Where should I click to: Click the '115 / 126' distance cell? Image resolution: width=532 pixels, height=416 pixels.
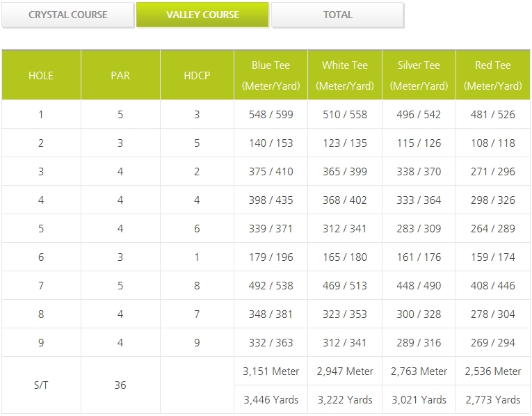point(419,143)
